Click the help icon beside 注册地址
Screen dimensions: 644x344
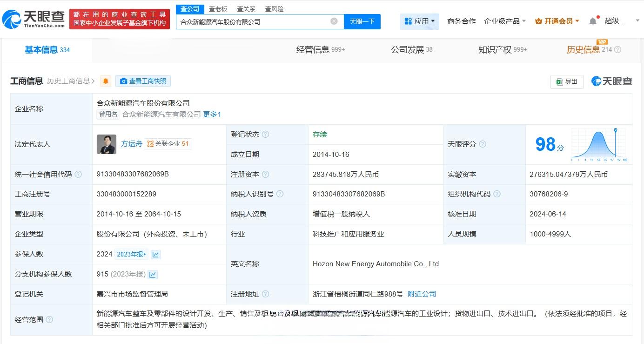click(x=265, y=294)
